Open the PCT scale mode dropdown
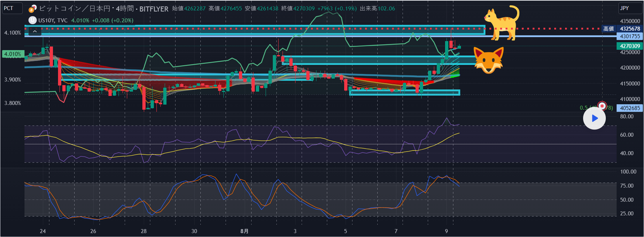The height and width of the screenshot is (237, 644). pos(12,8)
